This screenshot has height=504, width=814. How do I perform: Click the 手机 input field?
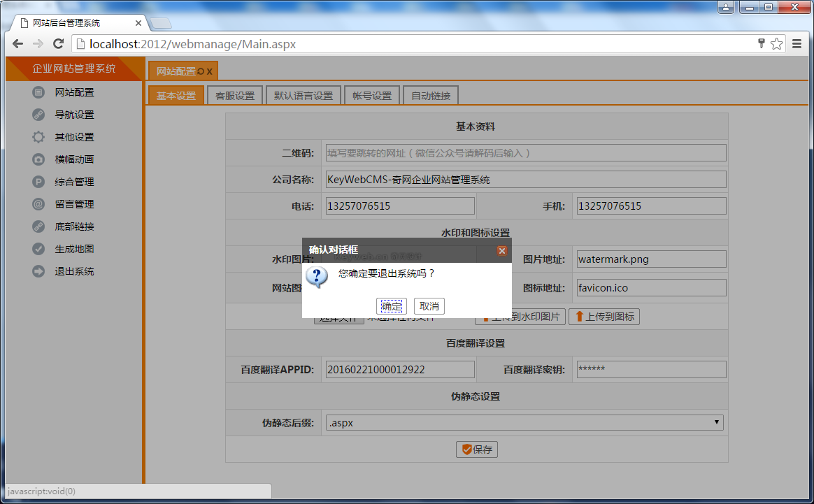click(x=652, y=206)
